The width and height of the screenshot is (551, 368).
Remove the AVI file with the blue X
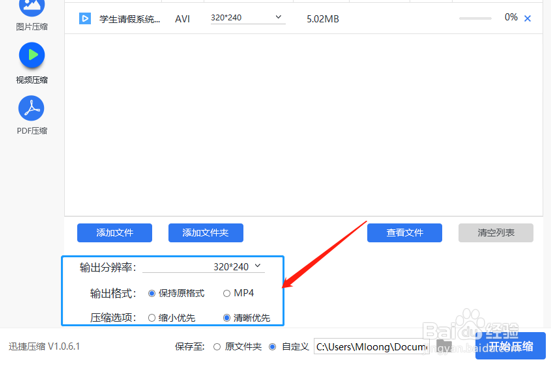point(527,19)
